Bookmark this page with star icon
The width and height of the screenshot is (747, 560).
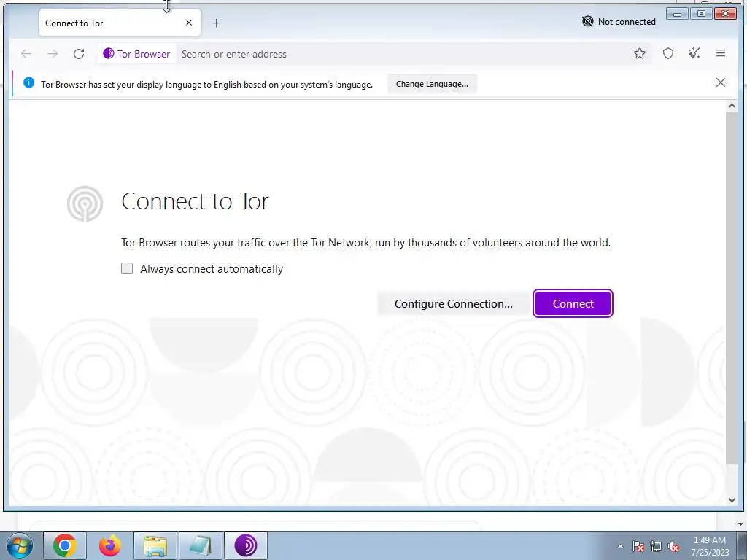[x=639, y=53]
